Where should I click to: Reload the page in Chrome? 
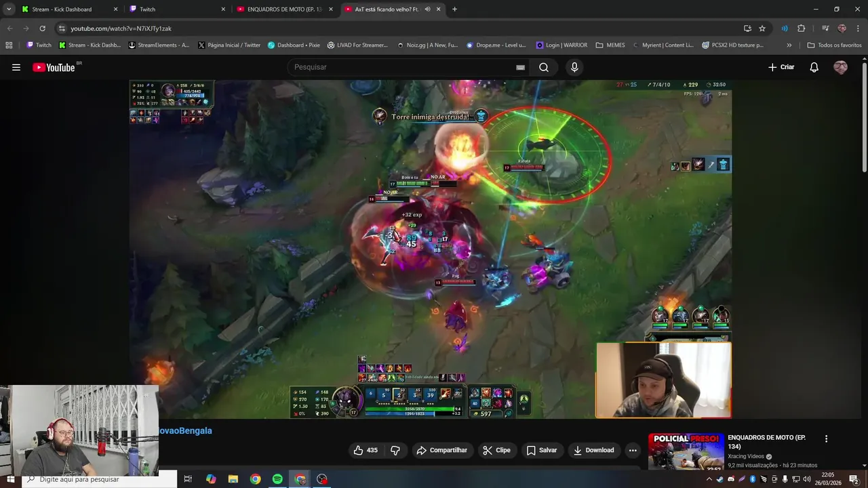(42, 28)
